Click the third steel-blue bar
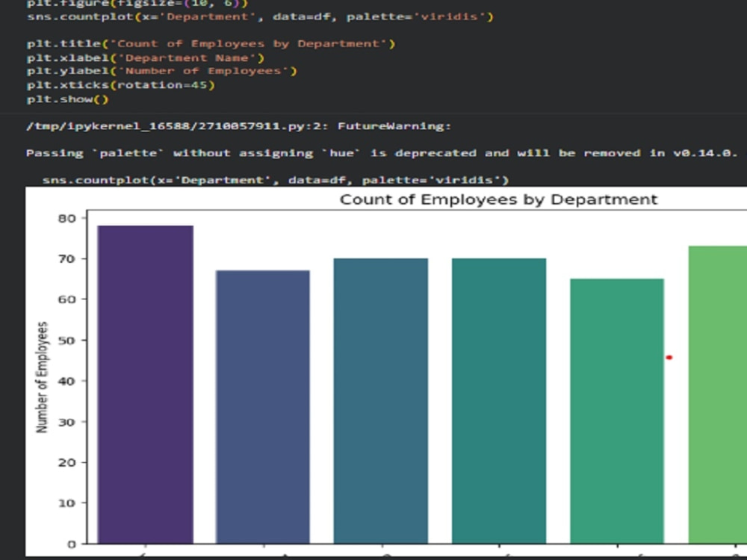 point(381,401)
